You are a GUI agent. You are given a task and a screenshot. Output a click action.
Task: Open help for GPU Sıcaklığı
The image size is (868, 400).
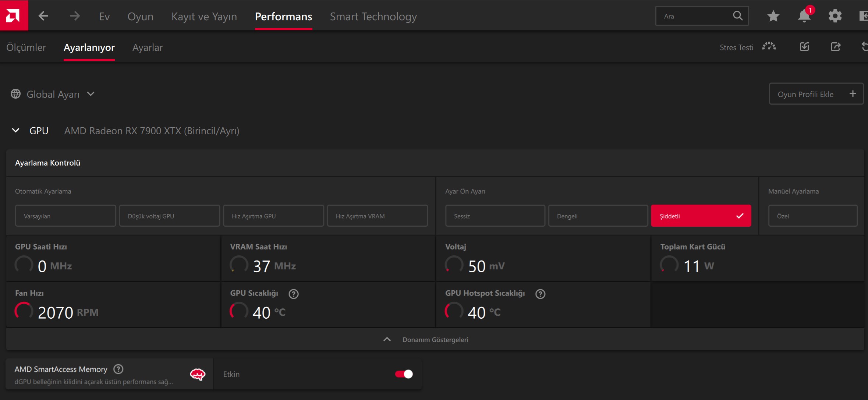(x=294, y=294)
